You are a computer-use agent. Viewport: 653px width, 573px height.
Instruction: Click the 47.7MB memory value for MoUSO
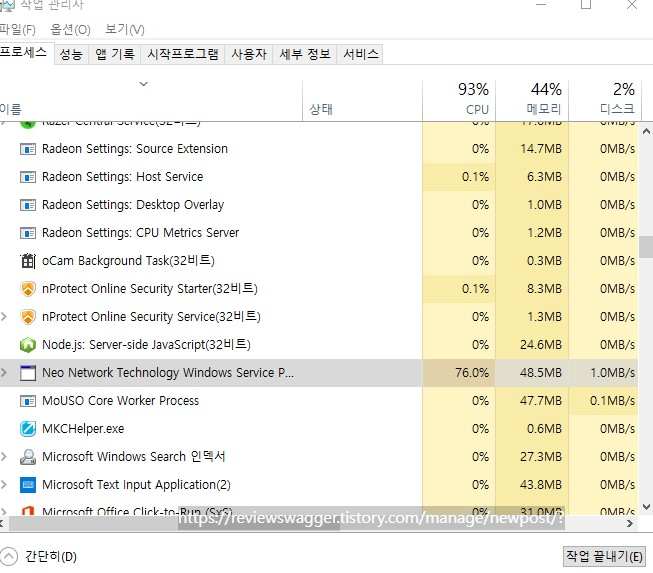click(541, 401)
